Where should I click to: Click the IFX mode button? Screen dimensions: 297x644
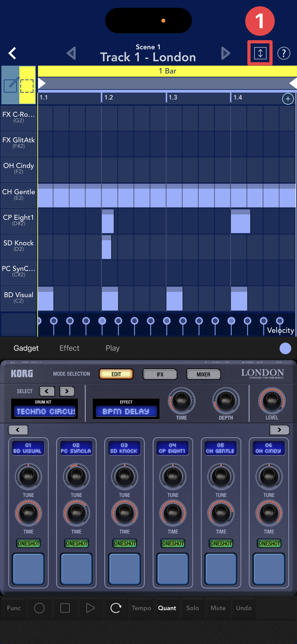[x=160, y=374]
